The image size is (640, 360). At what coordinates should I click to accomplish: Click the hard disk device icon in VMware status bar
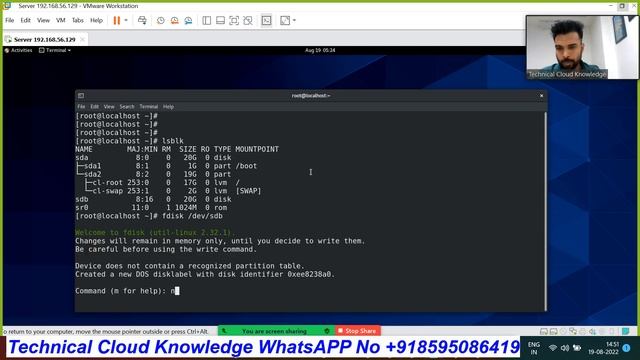click(544, 331)
